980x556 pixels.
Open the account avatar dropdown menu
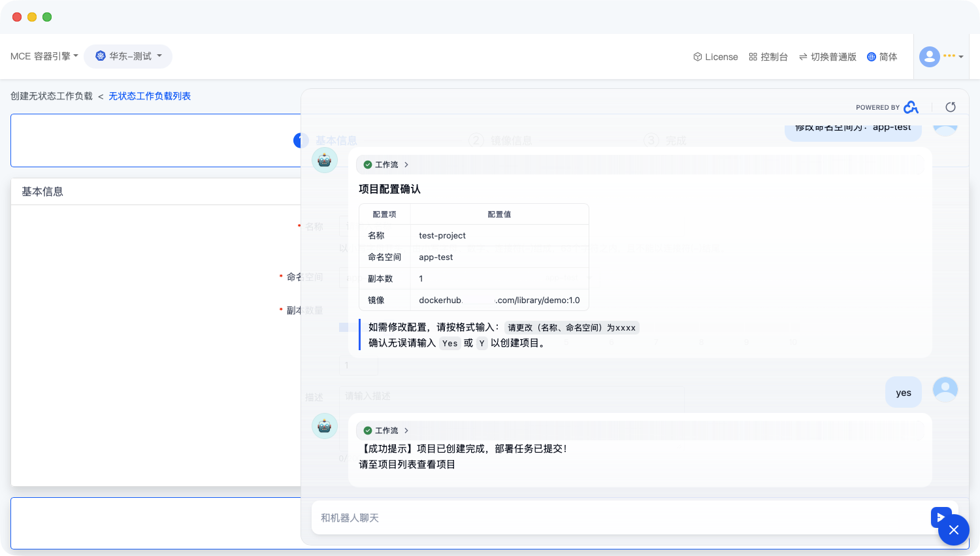pyautogui.click(x=941, y=57)
